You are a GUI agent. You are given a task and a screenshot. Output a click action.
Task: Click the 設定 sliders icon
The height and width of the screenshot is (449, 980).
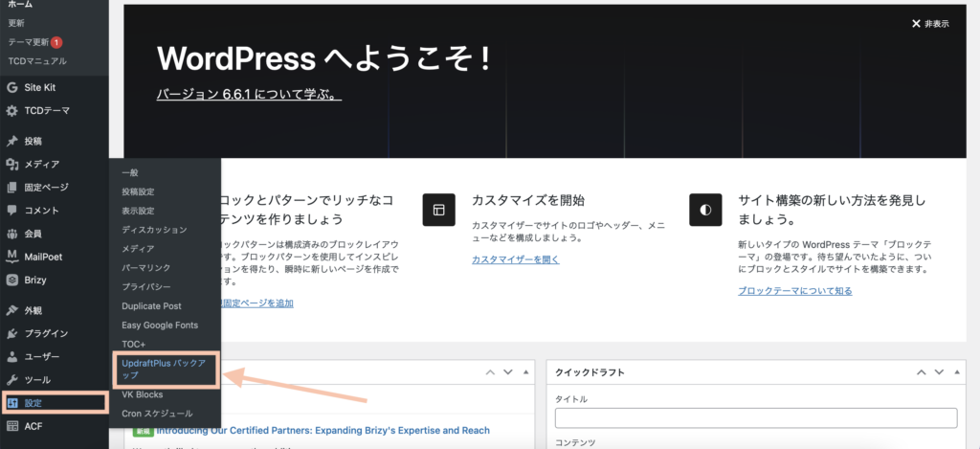11,403
